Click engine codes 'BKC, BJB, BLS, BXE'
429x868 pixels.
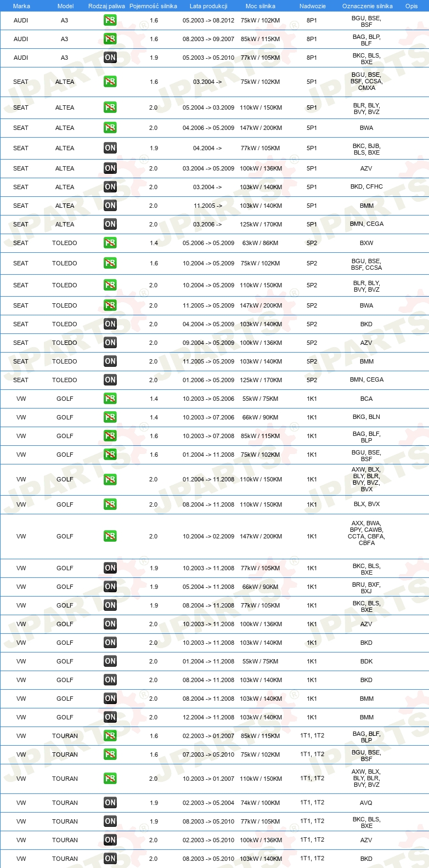(366, 149)
